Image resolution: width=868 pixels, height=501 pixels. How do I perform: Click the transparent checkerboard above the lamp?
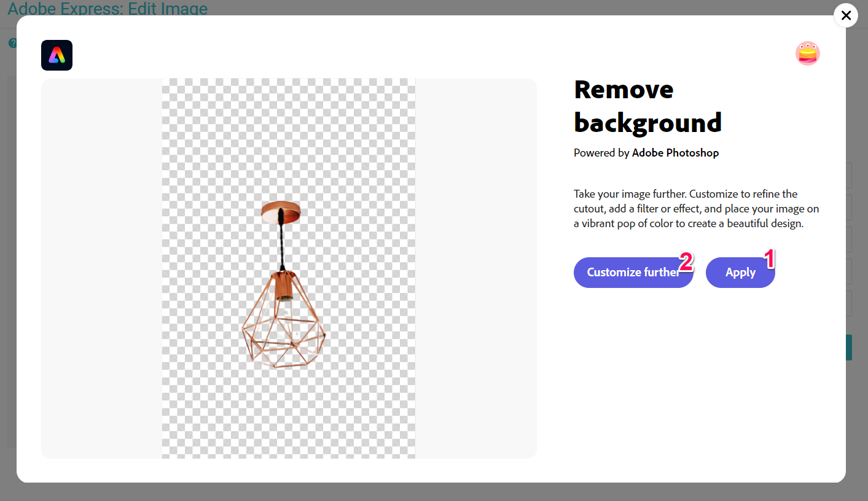click(x=289, y=135)
